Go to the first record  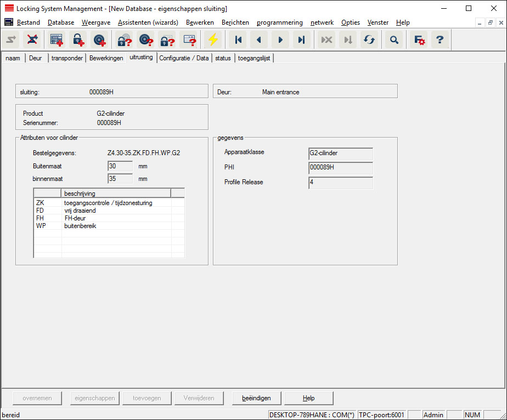238,40
